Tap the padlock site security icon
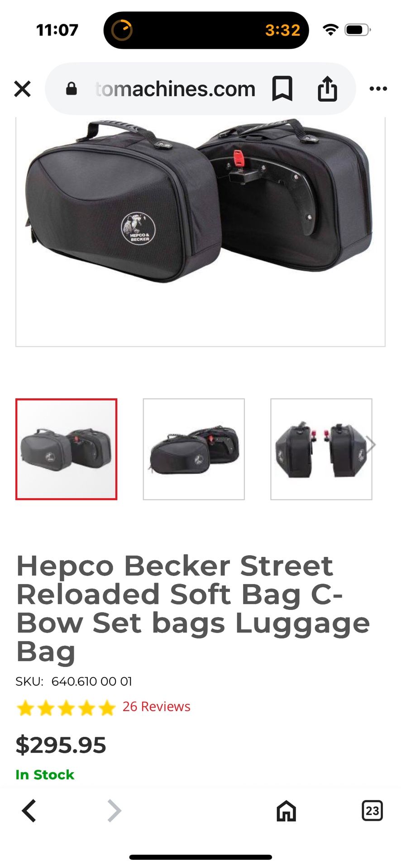This screenshot has width=401, height=868. click(72, 89)
